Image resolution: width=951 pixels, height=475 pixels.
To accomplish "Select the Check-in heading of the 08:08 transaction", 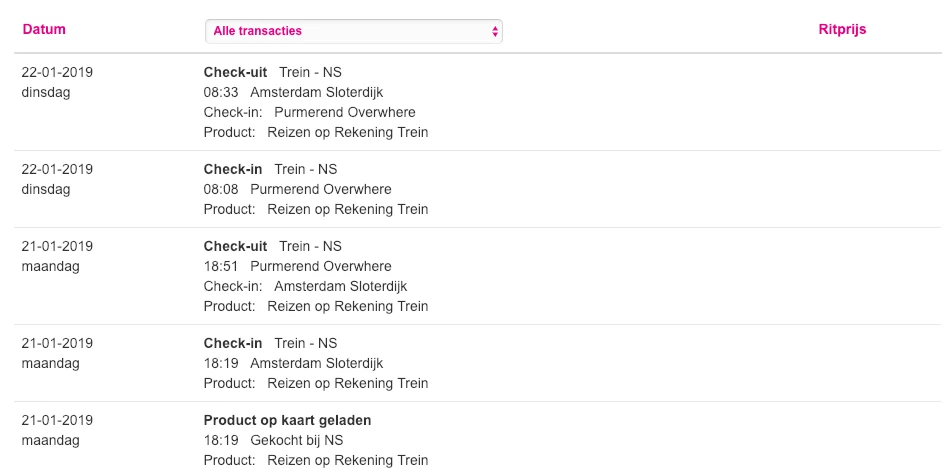I will point(233,169).
